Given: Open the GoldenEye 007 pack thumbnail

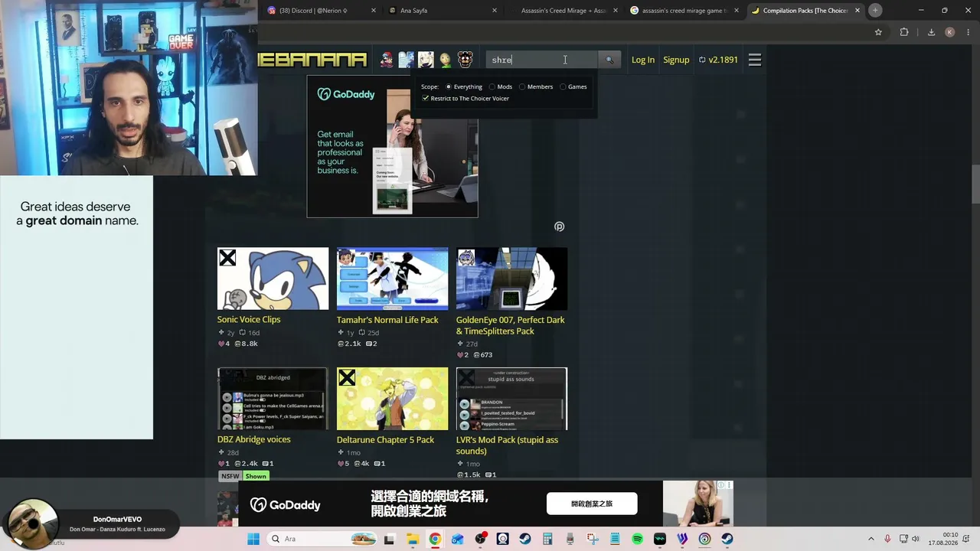Looking at the screenshot, I should click(511, 279).
